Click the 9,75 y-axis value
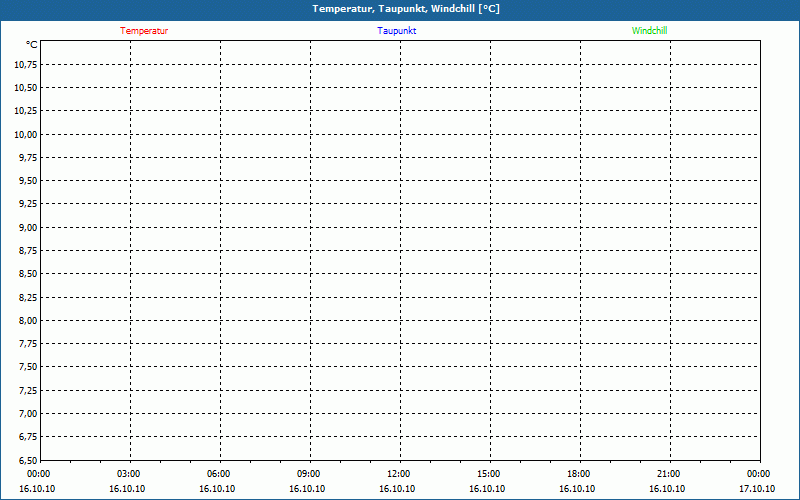800x500 pixels. pyautogui.click(x=28, y=158)
